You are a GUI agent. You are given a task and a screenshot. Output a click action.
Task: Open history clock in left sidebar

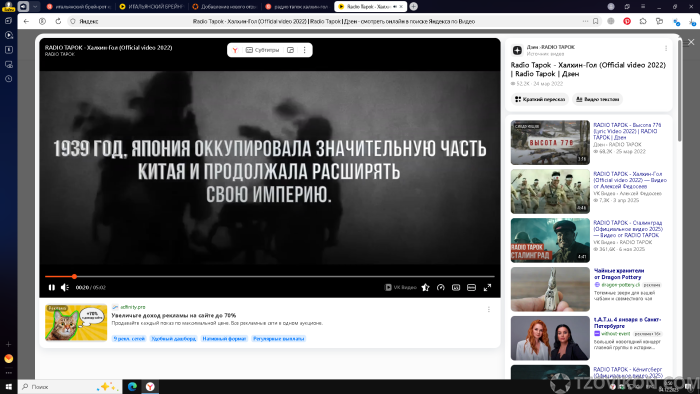click(x=8, y=79)
